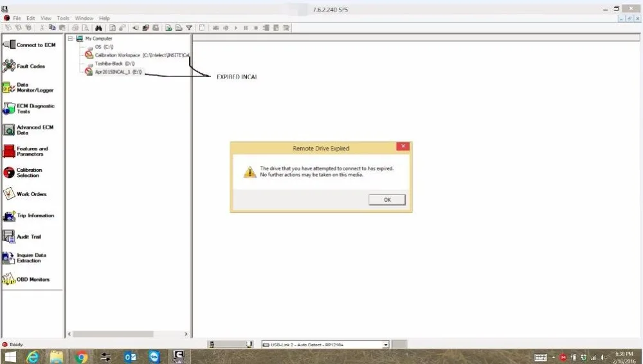Click the Cut scissors toolbar icon
Screen dimensions: 643x364
pyautogui.click(x=42, y=28)
